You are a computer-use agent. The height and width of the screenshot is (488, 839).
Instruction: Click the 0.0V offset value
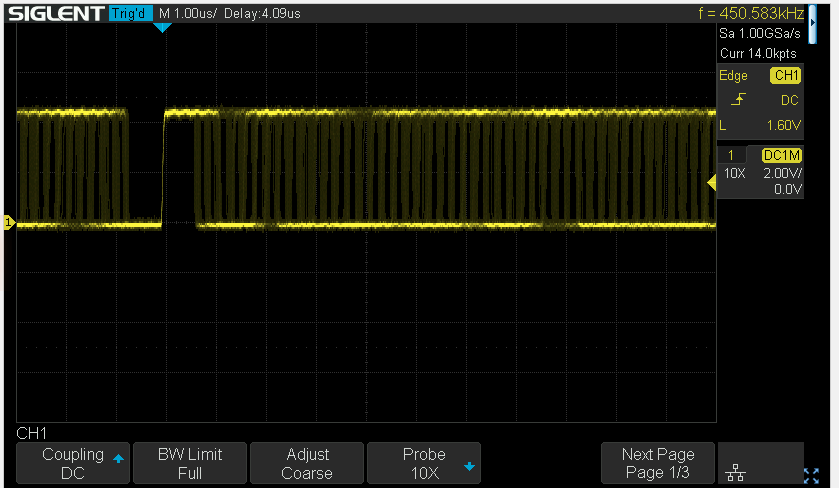pos(788,189)
